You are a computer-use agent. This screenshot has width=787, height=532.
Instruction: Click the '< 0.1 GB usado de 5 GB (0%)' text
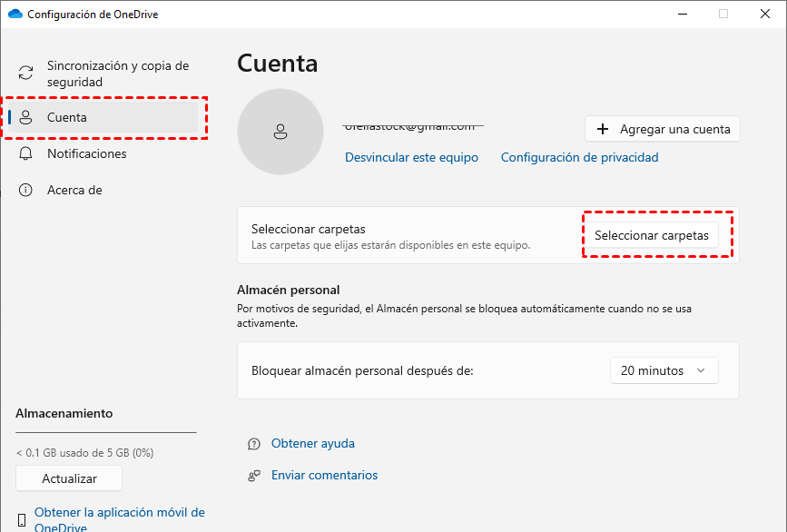click(84, 453)
